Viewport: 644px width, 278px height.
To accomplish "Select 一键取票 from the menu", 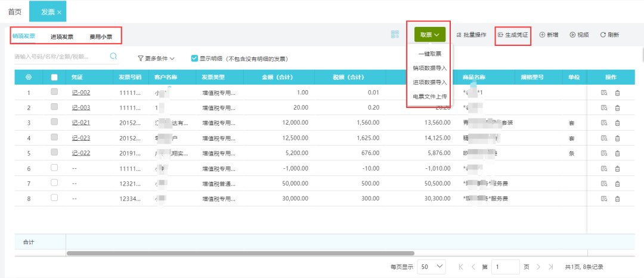I will click(429, 54).
